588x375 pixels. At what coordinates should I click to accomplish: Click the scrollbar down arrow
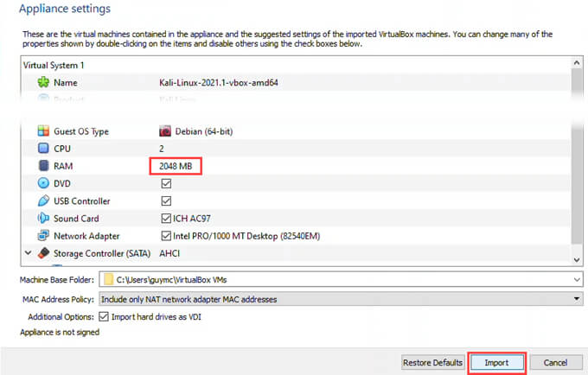point(577,259)
